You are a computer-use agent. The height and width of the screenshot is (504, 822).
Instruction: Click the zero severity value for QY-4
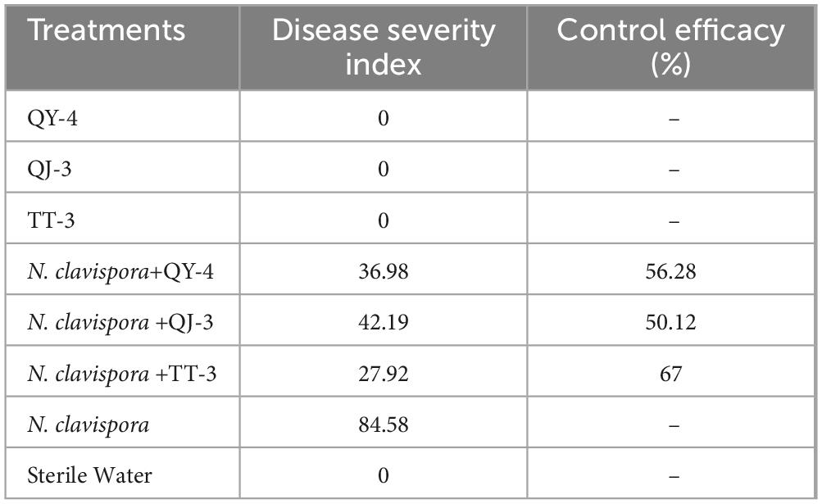(384, 118)
